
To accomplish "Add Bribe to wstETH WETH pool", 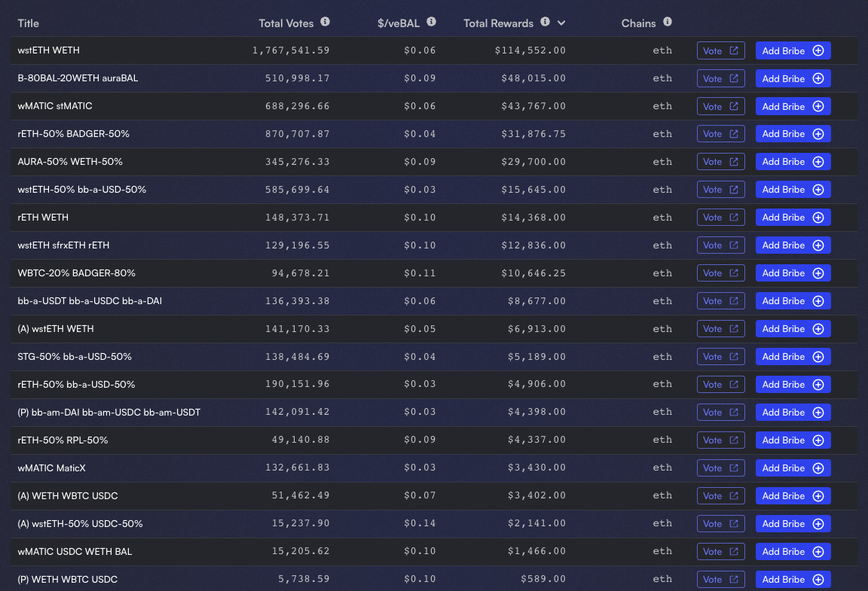I will [793, 50].
